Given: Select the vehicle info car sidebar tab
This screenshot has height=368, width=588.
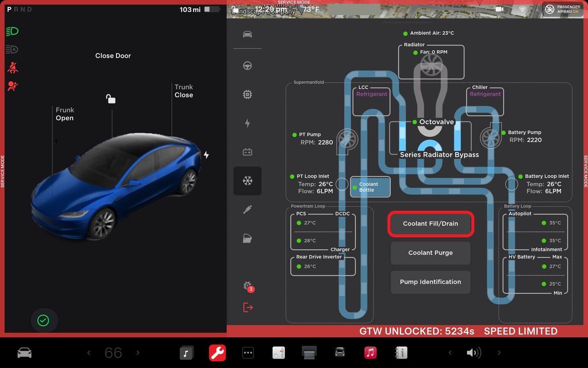Looking at the screenshot, I should point(247,34).
